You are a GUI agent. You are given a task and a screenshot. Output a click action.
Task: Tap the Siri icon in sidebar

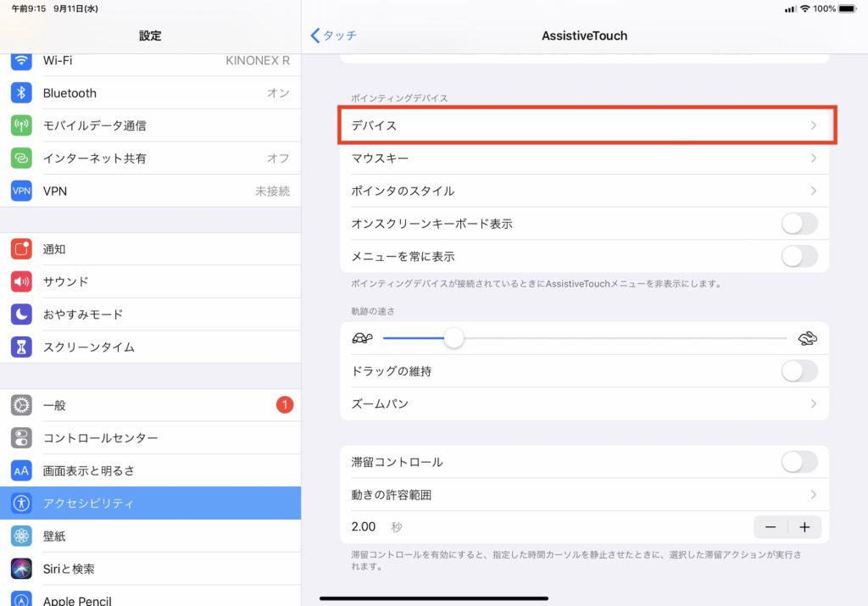click(x=21, y=569)
